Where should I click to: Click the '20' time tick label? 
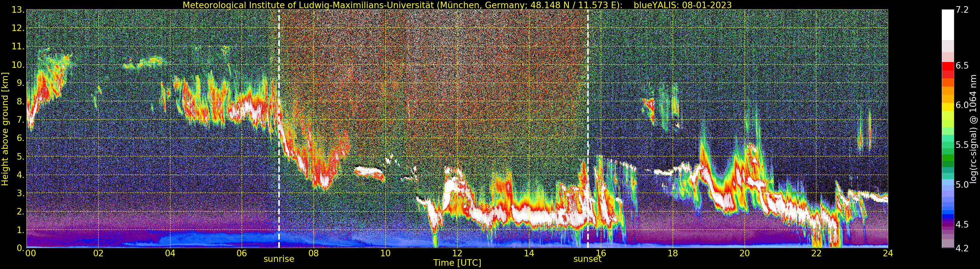click(x=745, y=253)
